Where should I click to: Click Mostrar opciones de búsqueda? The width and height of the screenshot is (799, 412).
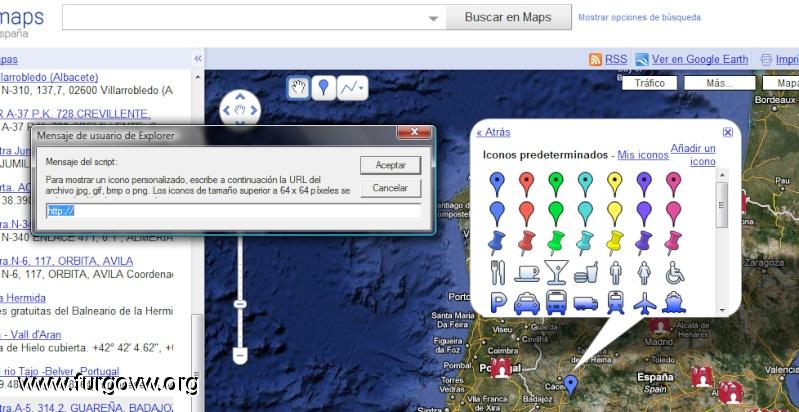tap(639, 17)
